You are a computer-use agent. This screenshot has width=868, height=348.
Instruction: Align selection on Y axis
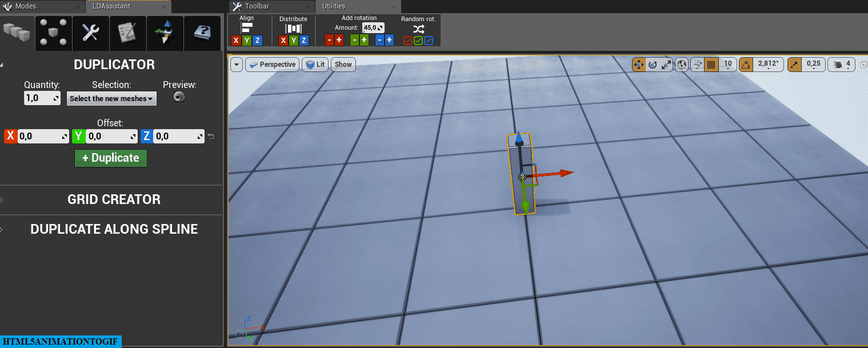click(x=247, y=41)
